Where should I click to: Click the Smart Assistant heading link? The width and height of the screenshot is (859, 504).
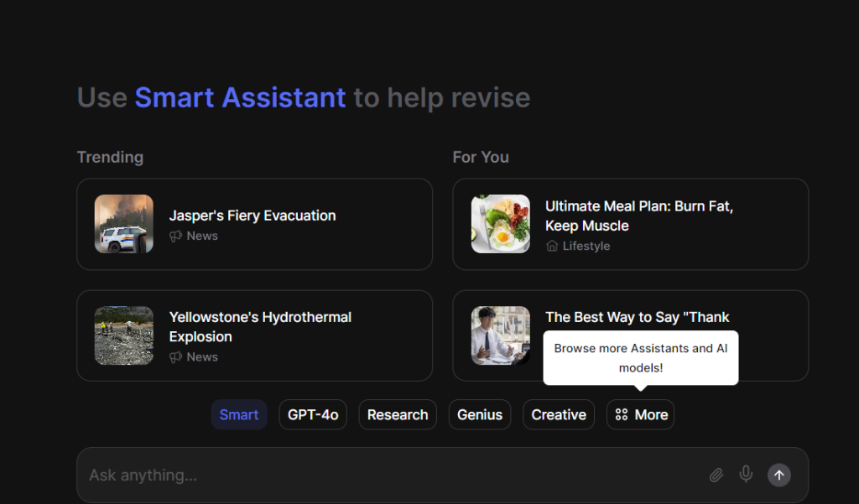click(240, 98)
